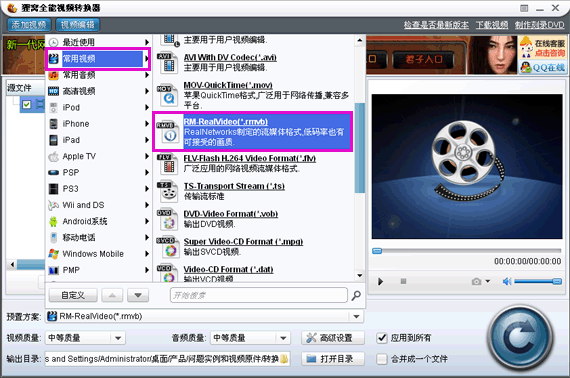Select the Wii and DS category

[x=99, y=205]
